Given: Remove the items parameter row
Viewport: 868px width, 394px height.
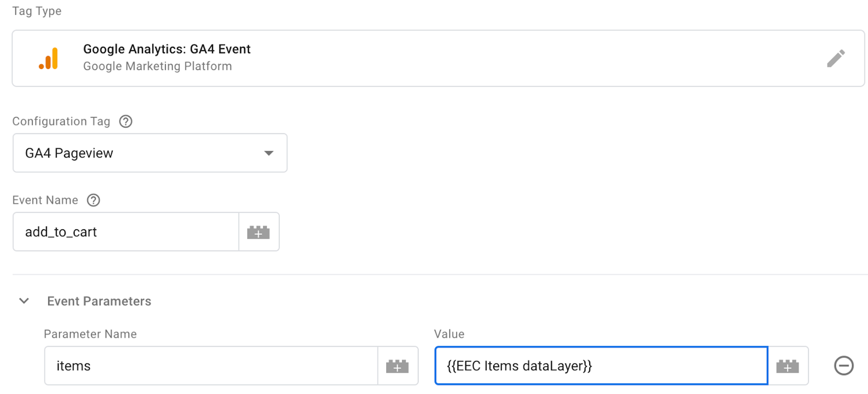Looking at the screenshot, I should [x=843, y=366].
